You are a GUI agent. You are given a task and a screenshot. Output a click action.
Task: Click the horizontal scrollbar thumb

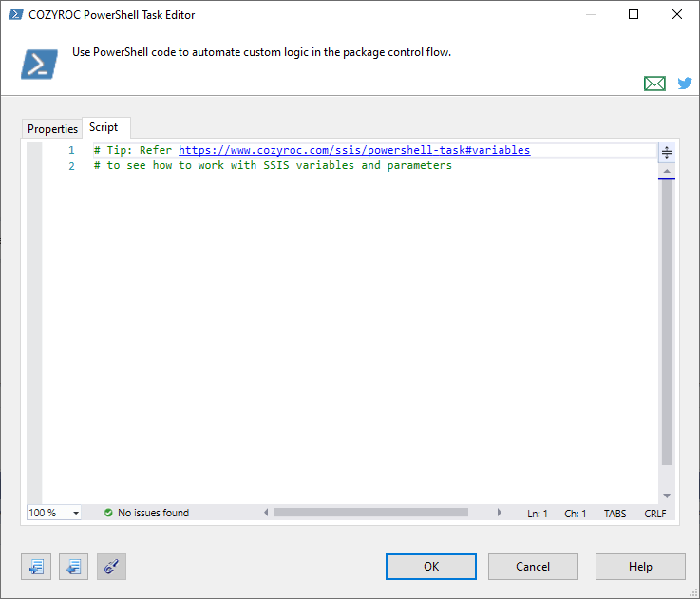pos(371,513)
